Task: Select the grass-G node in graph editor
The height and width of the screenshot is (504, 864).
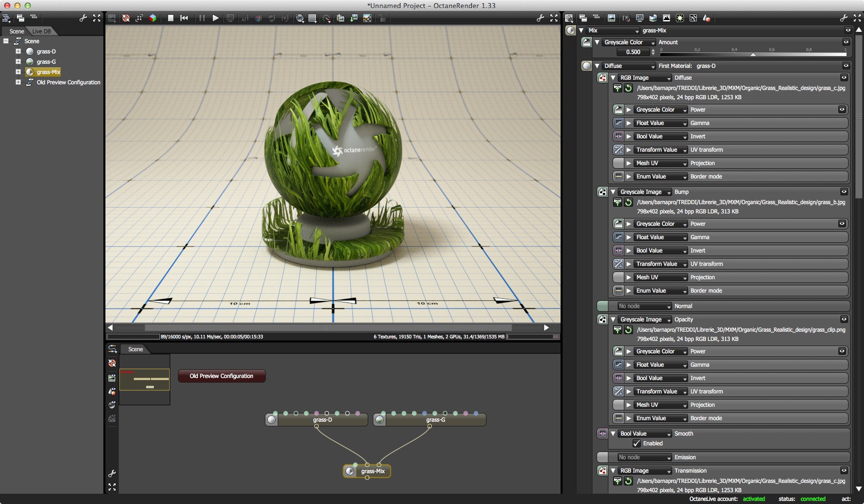Action: coord(430,420)
